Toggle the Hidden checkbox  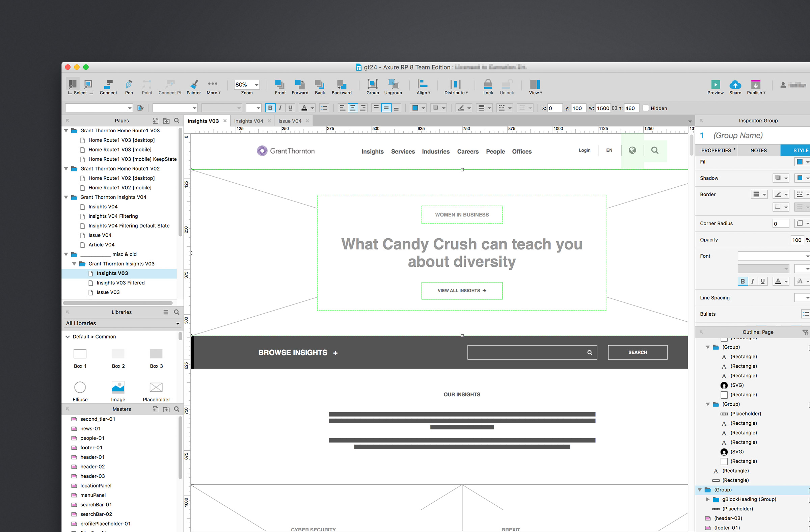(645, 108)
